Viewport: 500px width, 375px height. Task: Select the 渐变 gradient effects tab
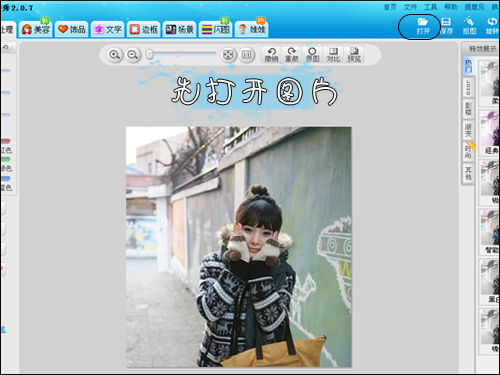[x=468, y=131]
